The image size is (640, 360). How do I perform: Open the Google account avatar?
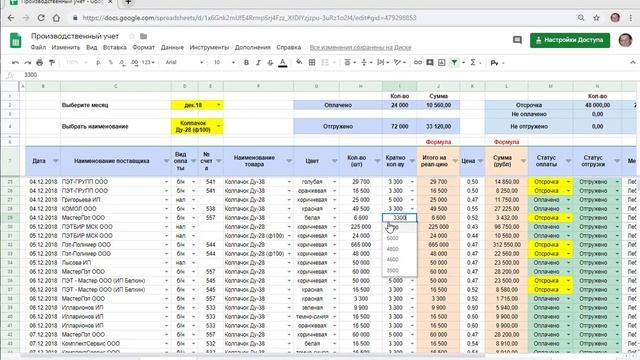click(625, 40)
